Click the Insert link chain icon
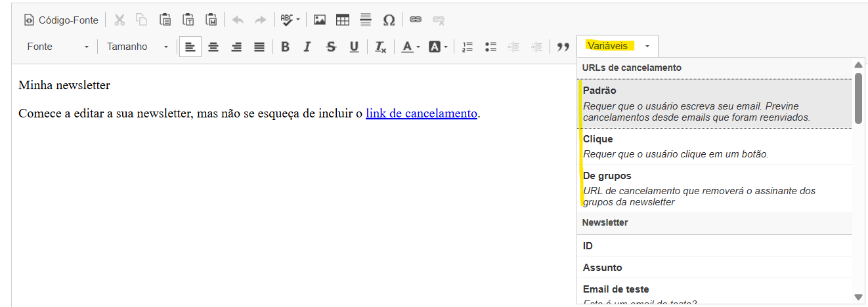Screen dimensions: 868x307 click(416, 20)
